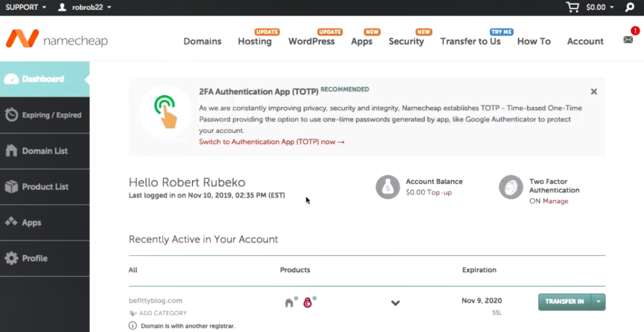Viewport: 644px width, 332px height.
Task: Click the TRANSFER IN button
Action: [x=565, y=302]
